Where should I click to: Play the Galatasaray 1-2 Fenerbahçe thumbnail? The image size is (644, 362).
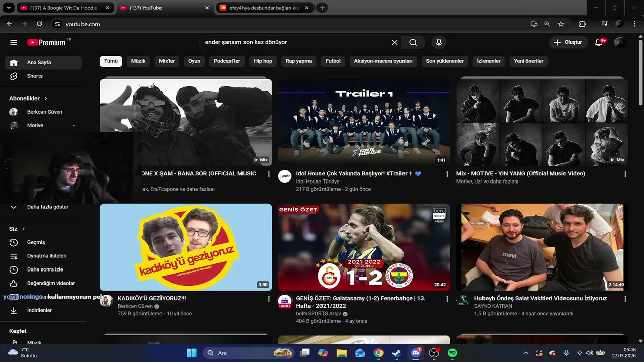coord(364,247)
